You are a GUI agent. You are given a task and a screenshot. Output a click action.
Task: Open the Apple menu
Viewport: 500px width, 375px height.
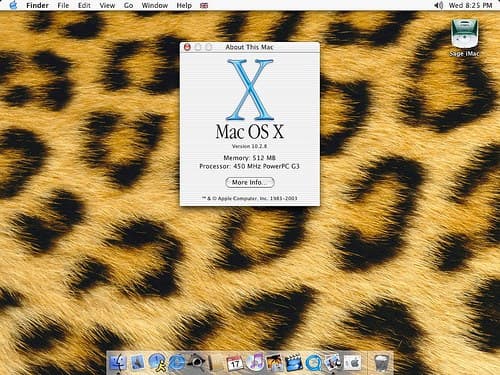(x=13, y=5)
